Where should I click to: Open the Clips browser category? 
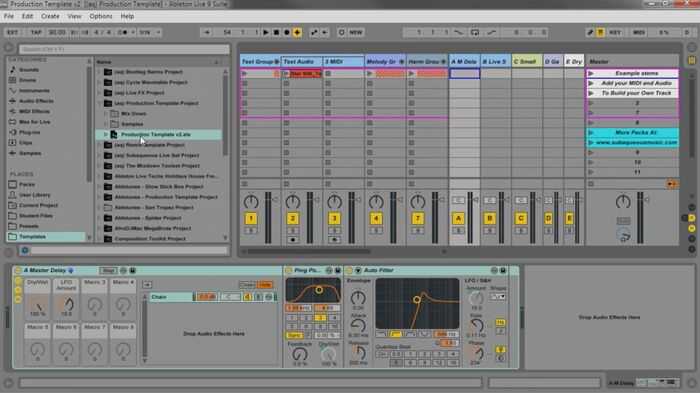pos(25,143)
